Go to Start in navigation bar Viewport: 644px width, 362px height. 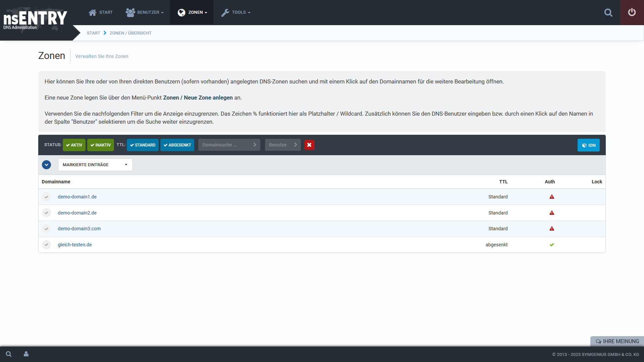pyautogui.click(x=101, y=12)
